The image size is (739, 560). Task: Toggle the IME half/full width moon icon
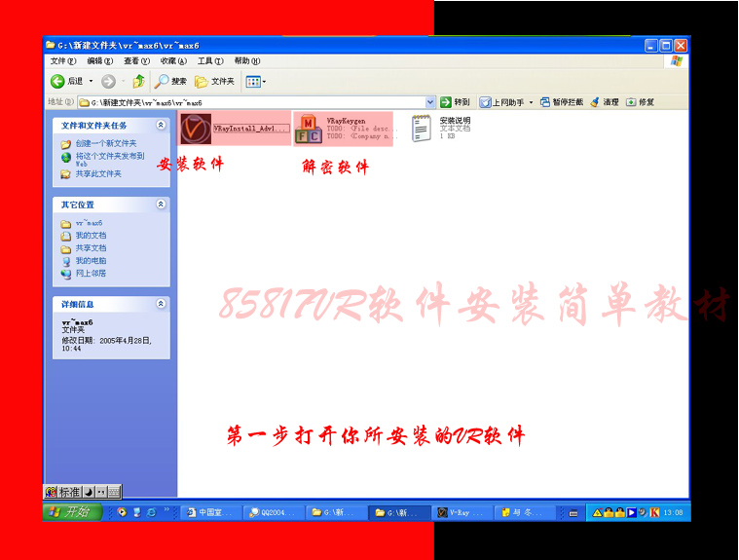89,492
